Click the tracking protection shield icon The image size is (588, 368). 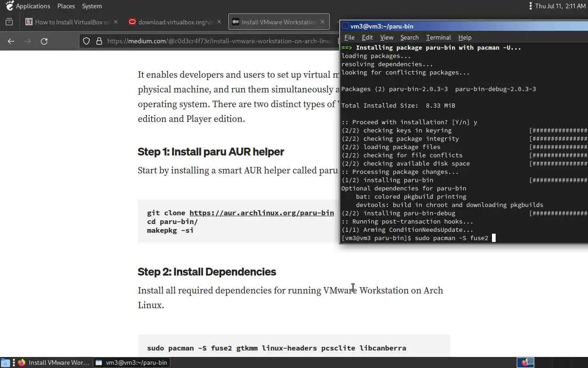coord(86,41)
